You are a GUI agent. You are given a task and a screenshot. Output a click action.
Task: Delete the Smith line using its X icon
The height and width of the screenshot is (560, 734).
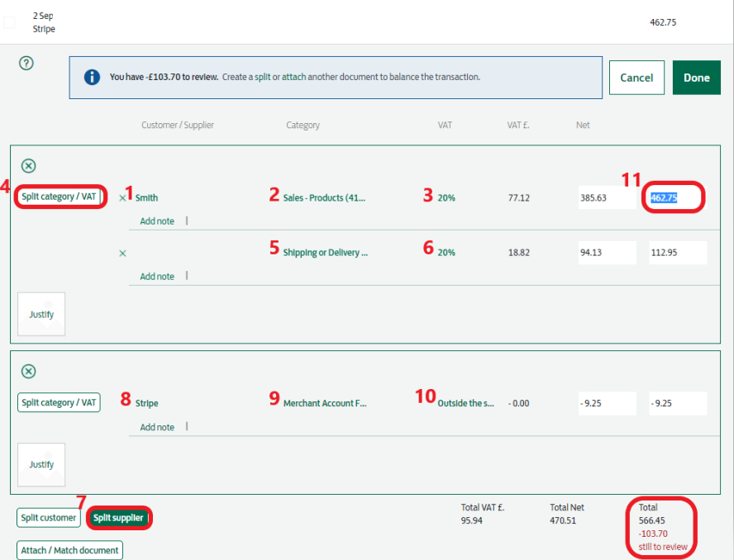click(x=122, y=198)
